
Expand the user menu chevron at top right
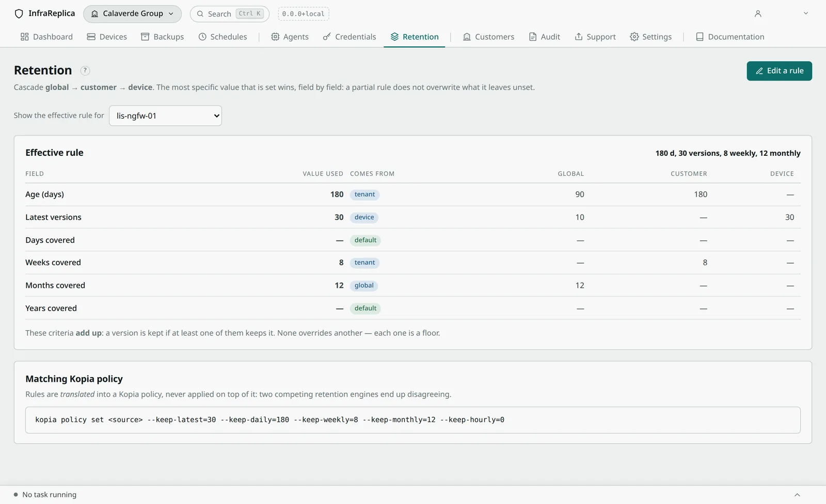click(x=806, y=13)
